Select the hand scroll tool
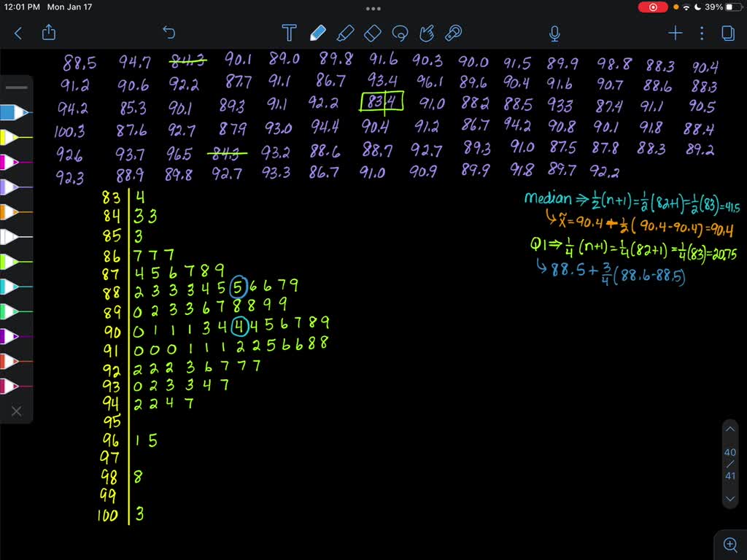Screen dimensions: 747x560 (x=427, y=33)
